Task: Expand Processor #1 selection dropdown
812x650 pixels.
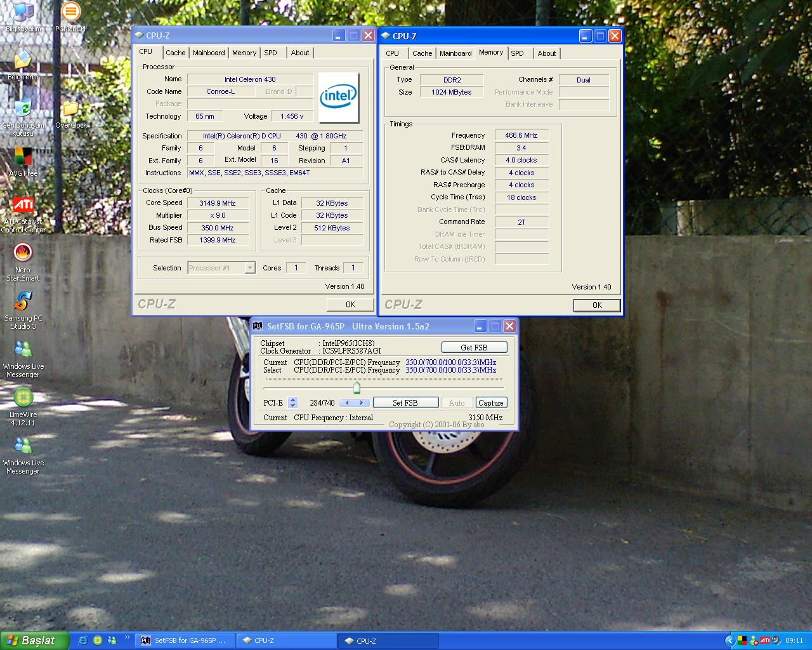Action: pyautogui.click(x=250, y=268)
